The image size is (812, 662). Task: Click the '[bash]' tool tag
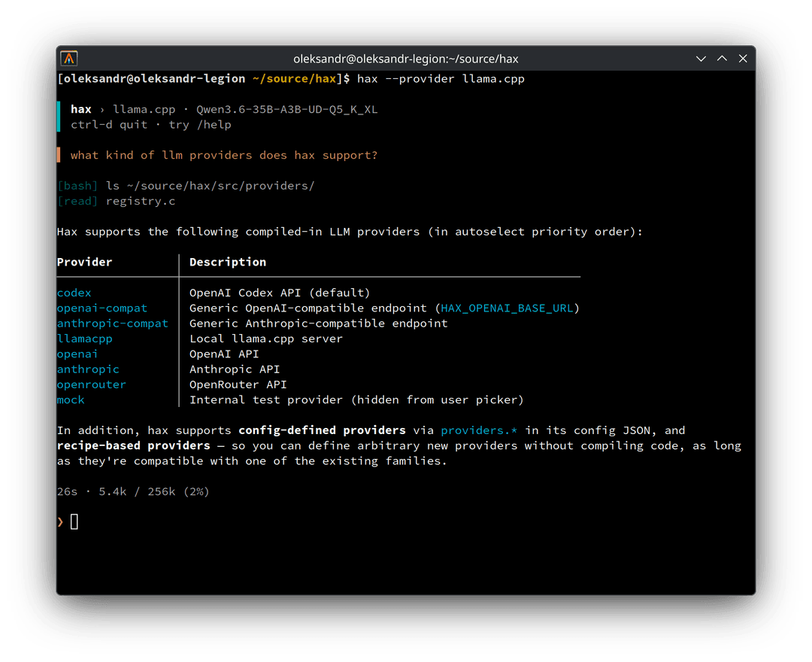point(77,186)
